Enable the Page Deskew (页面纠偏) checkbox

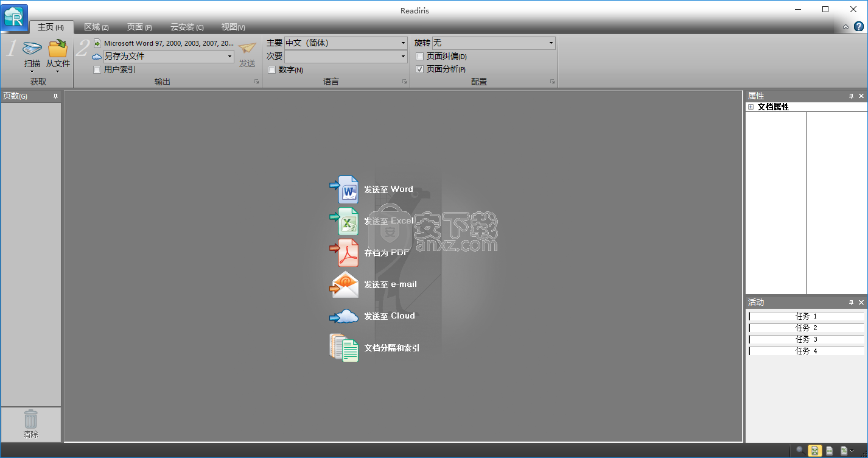coord(419,56)
